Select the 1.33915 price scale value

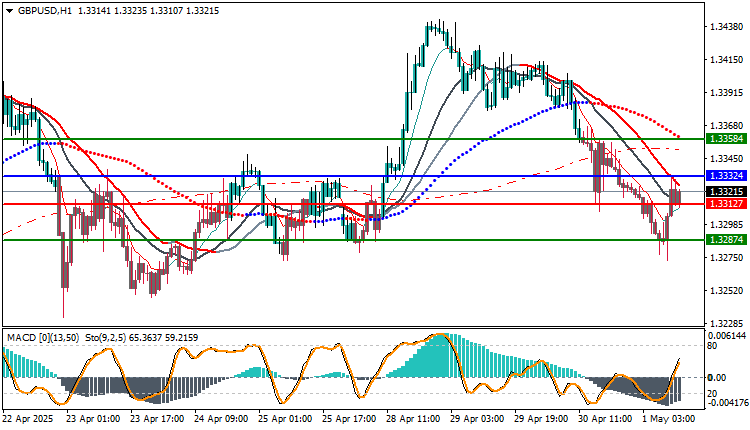[727, 93]
